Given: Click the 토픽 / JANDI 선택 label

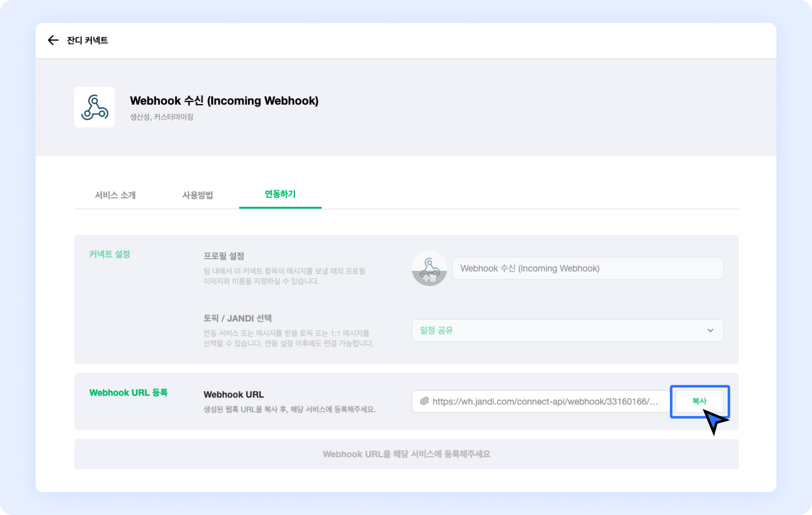Looking at the screenshot, I should (237, 318).
